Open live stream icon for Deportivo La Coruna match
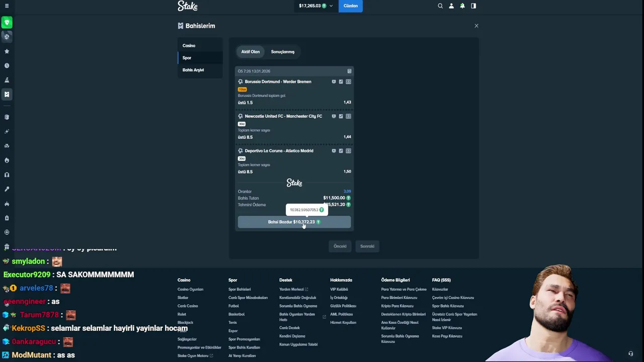This screenshot has height=362, width=644. click(334, 151)
